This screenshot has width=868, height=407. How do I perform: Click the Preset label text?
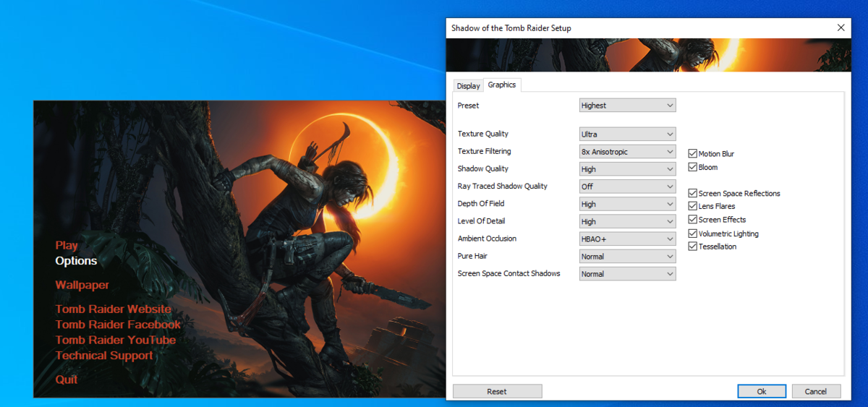point(469,106)
